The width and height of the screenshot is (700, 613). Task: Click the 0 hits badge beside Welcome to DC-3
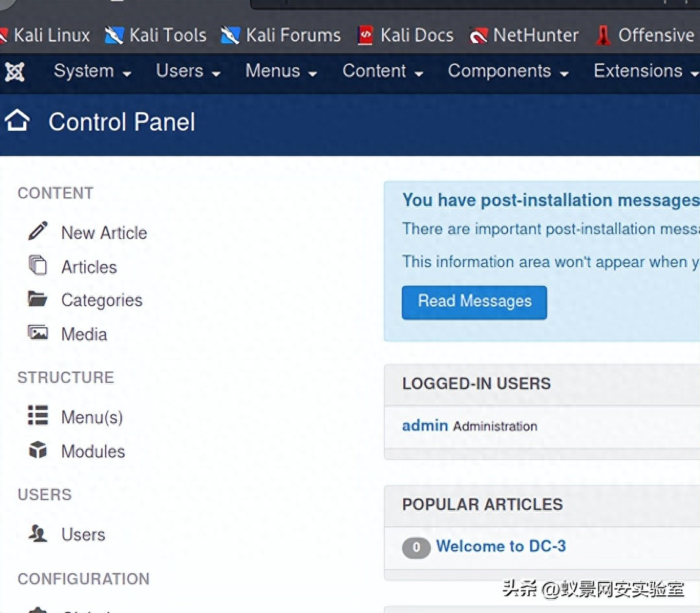pyautogui.click(x=416, y=548)
